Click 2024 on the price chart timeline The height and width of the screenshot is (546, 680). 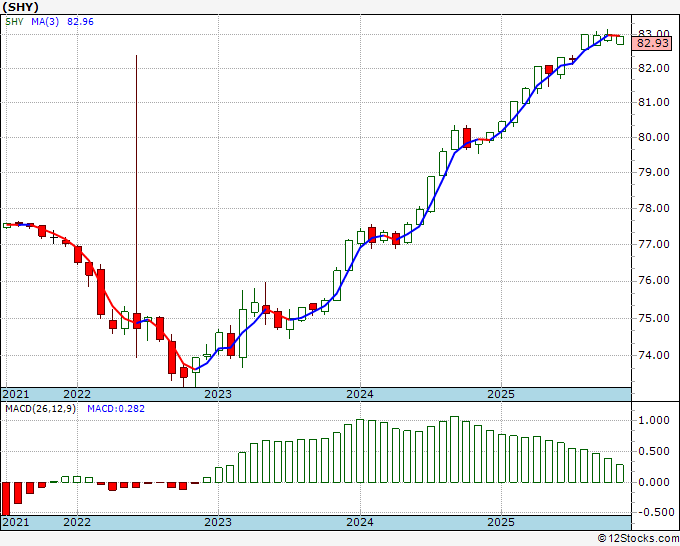pos(360,394)
